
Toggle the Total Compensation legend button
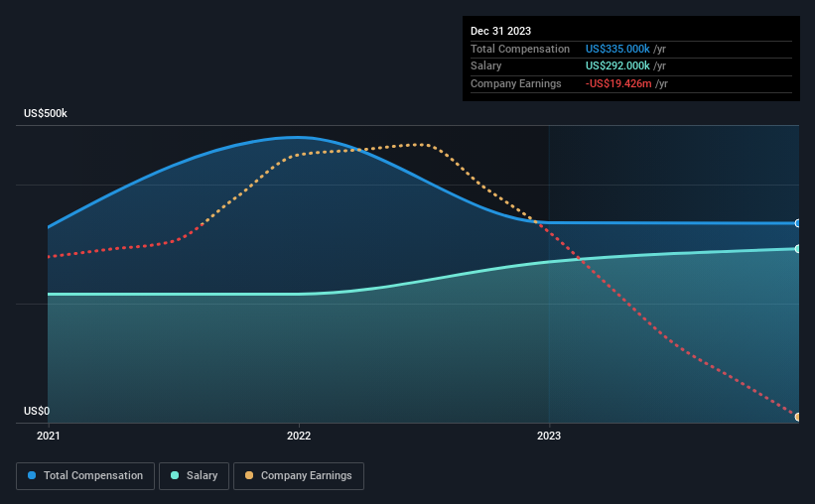coord(85,476)
